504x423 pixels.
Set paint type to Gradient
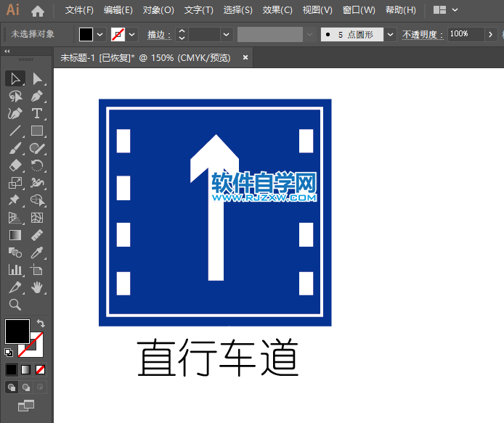coord(25,370)
